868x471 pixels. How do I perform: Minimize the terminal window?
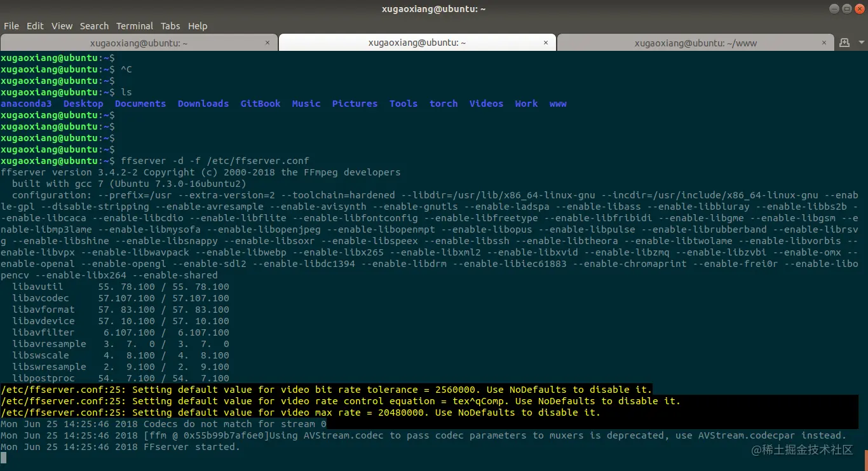pyautogui.click(x=833, y=8)
